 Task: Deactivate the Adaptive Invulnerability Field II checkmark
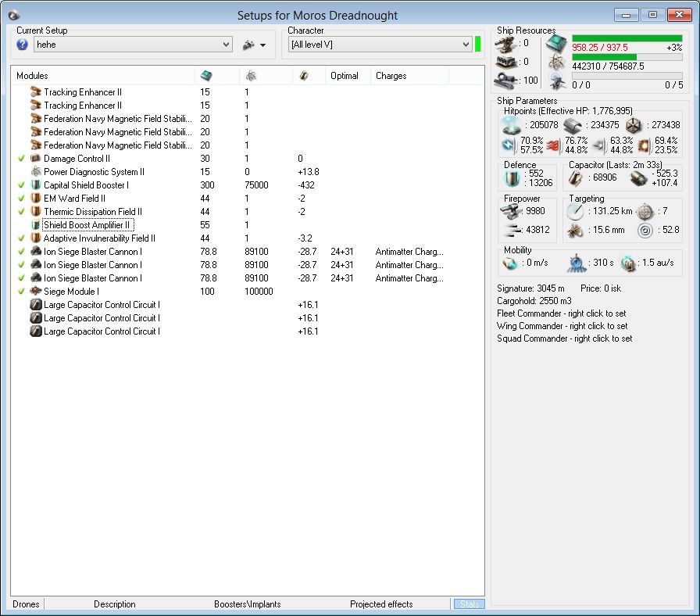click(x=21, y=238)
